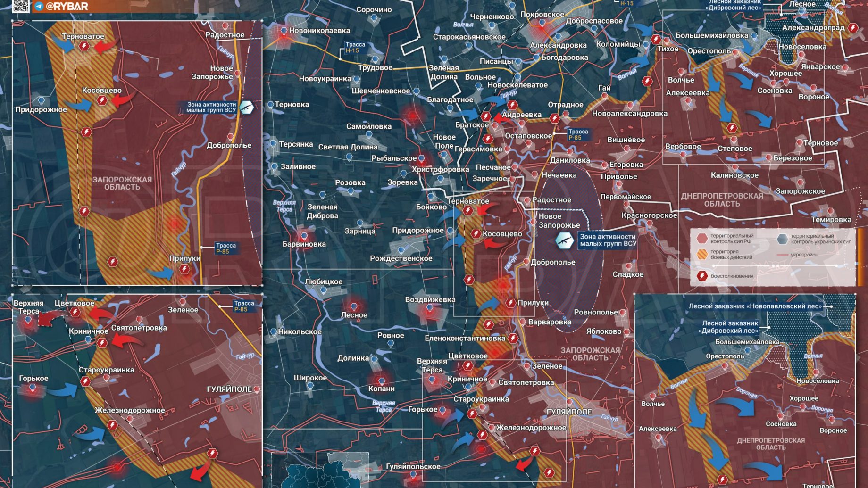
Task: Click the rifle icon in the top-left inset map
Action: [x=246, y=108]
